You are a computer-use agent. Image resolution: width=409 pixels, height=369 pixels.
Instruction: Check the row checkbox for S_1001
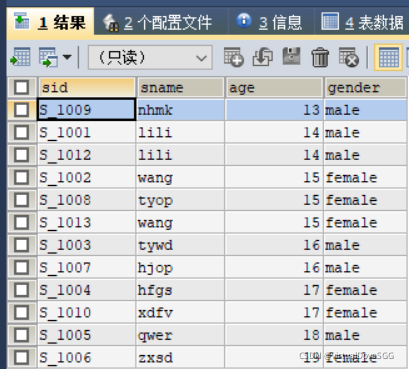coord(22,132)
